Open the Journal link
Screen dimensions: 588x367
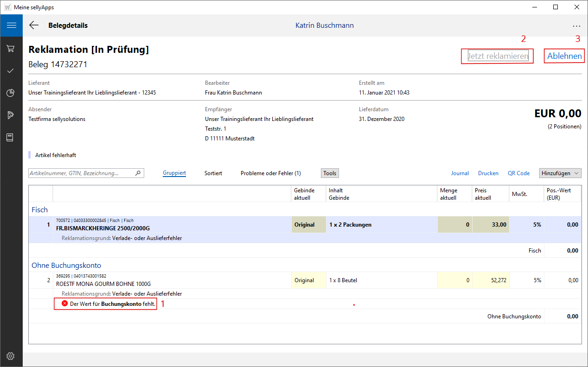point(460,173)
